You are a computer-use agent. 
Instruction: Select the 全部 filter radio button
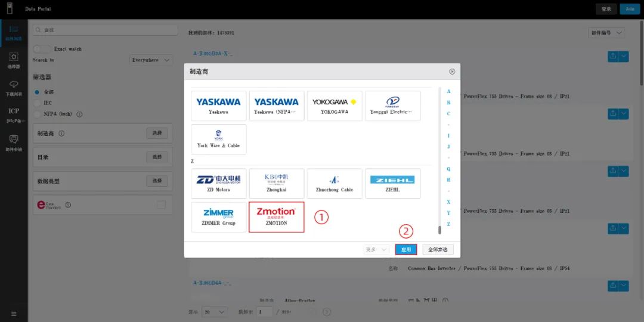[37, 92]
